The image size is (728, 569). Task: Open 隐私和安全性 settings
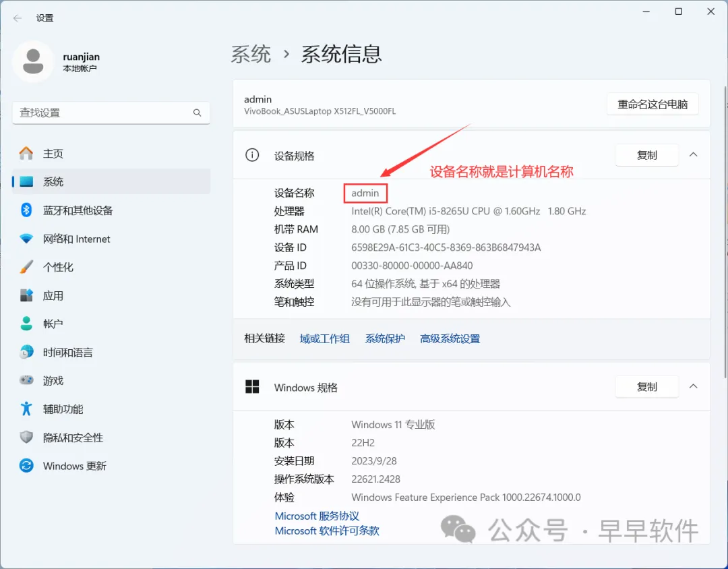111,437
